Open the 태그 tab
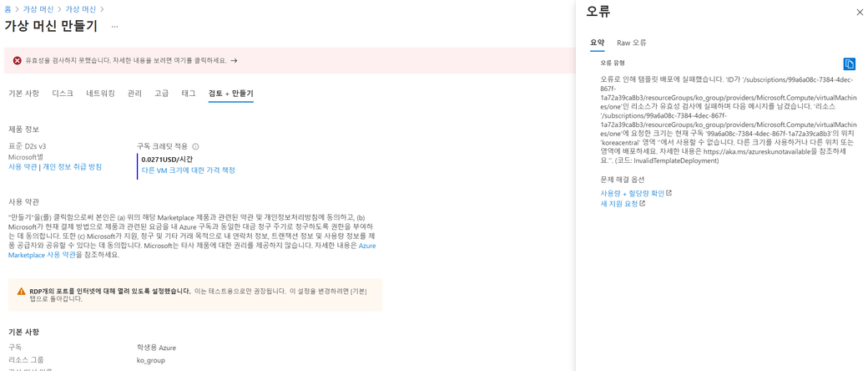This screenshot has height=371, width=868. (189, 94)
